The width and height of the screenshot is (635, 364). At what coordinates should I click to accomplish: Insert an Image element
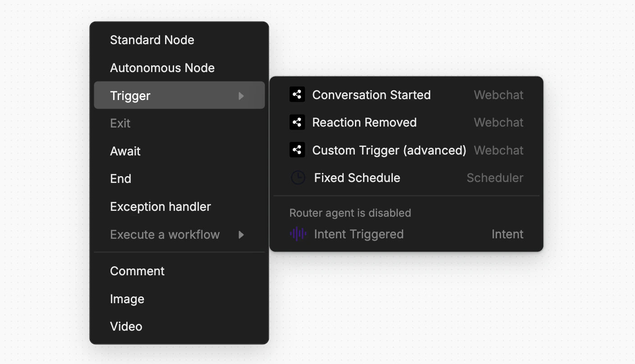click(179, 299)
